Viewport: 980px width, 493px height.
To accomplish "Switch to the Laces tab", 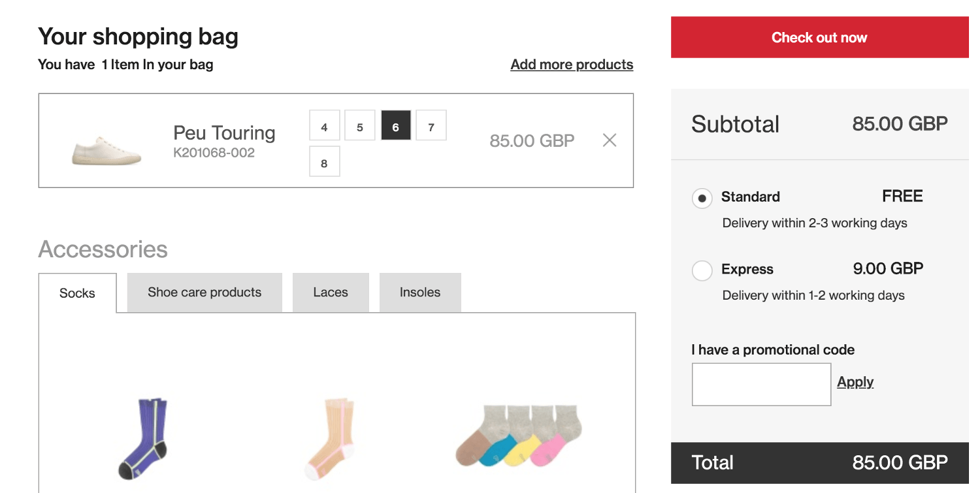I will point(331,293).
